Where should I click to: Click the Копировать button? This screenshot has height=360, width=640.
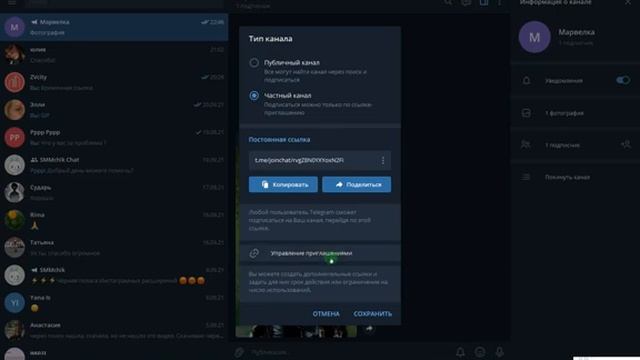(x=283, y=184)
